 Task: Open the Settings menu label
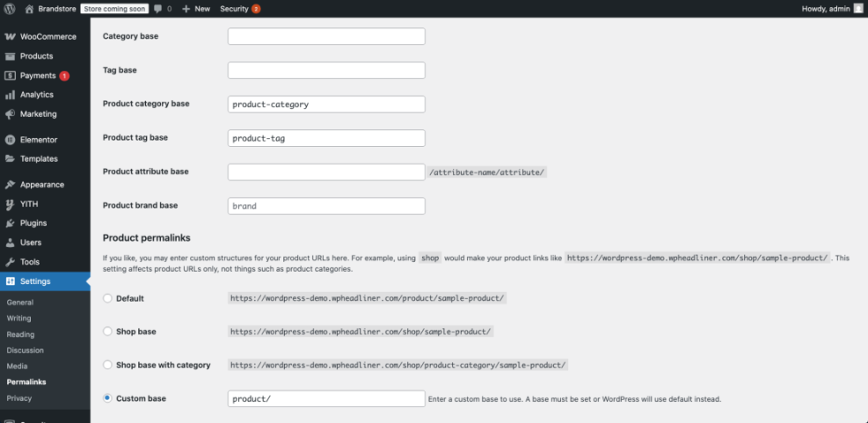[x=35, y=281]
